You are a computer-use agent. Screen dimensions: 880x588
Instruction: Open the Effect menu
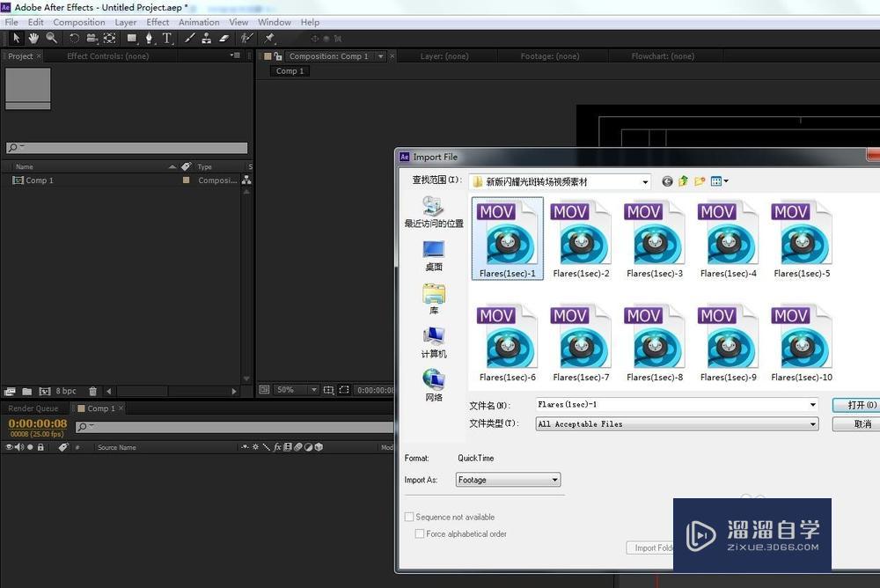click(158, 22)
